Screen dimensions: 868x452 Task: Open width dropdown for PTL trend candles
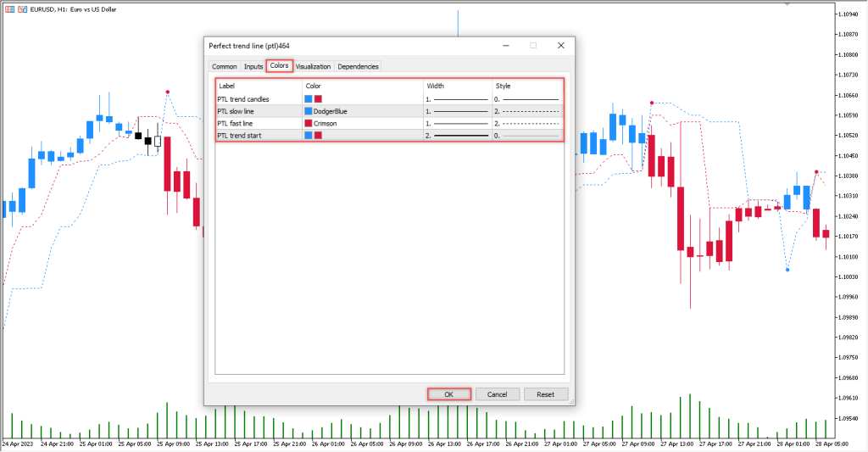(x=458, y=99)
